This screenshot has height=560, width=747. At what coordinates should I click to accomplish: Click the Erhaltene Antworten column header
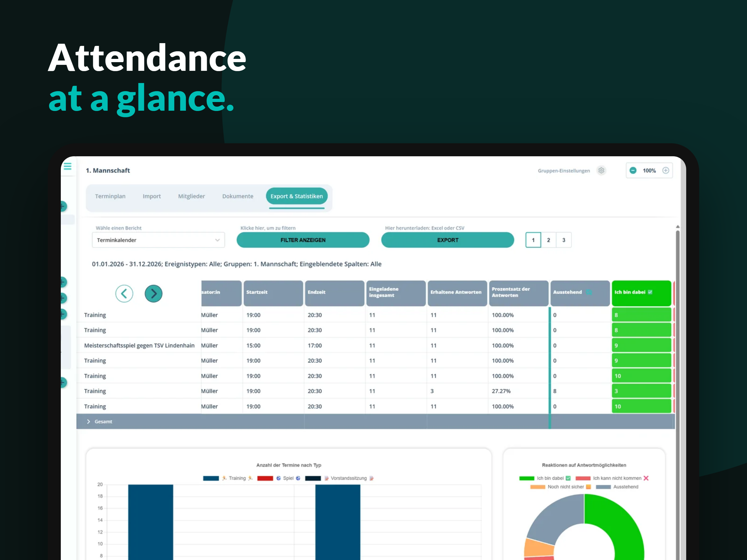(457, 293)
